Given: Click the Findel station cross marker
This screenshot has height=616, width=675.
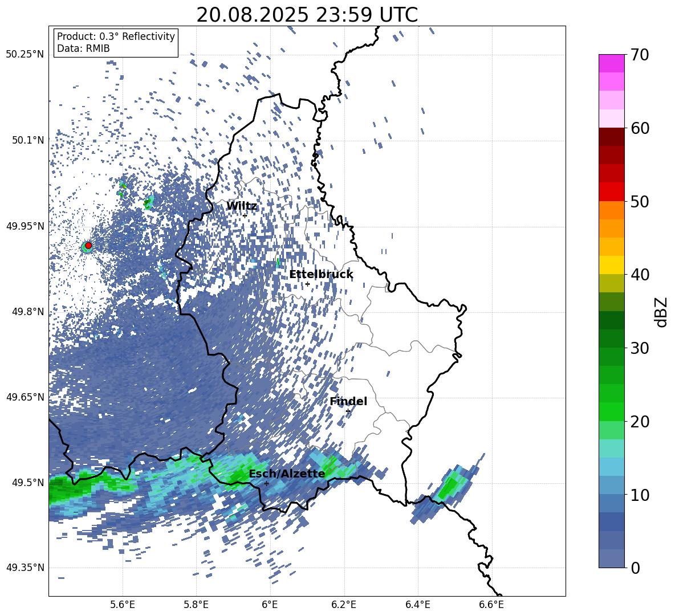Looking at the screenshot, I should (348, 411).
